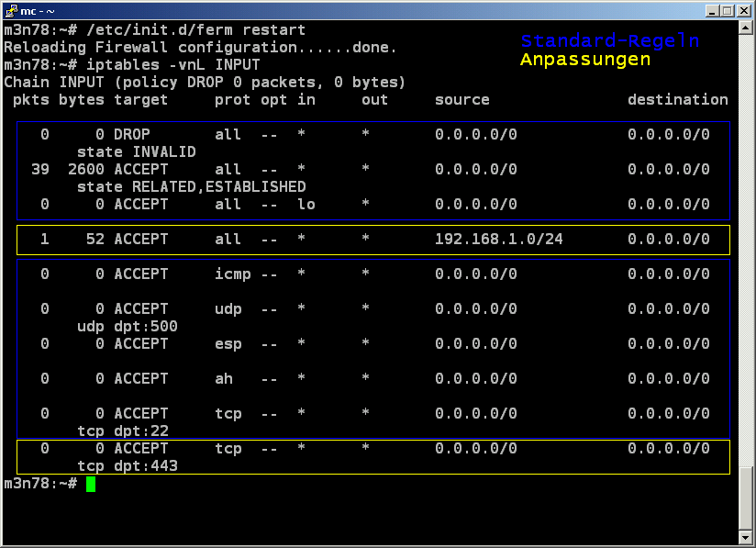Click the 'lo' interface entry
Viewport: 756px width, 548px height.
306,205
